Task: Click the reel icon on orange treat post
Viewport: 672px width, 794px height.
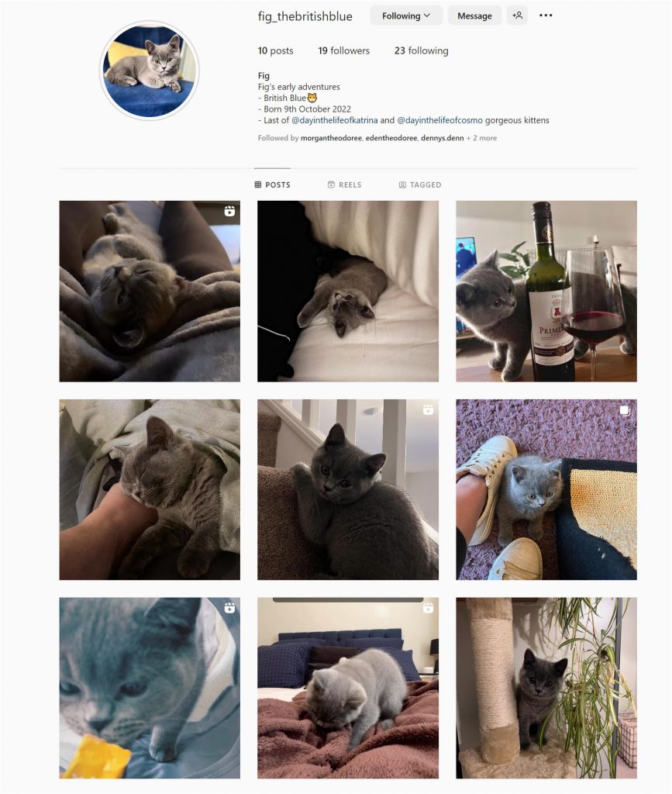Action: pos(229,608)
